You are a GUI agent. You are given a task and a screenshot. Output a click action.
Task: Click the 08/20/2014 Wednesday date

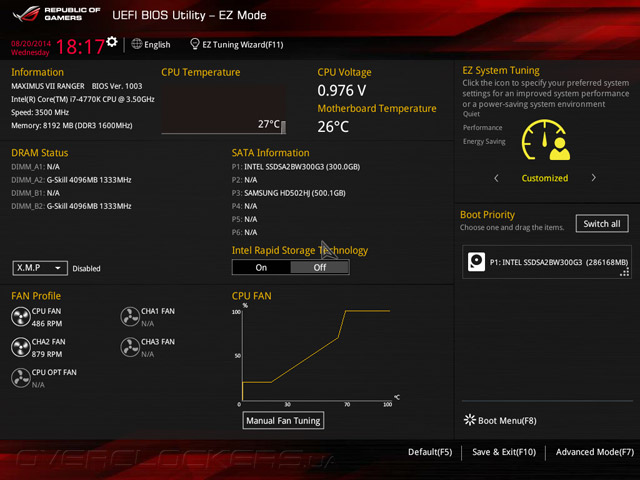31,48
